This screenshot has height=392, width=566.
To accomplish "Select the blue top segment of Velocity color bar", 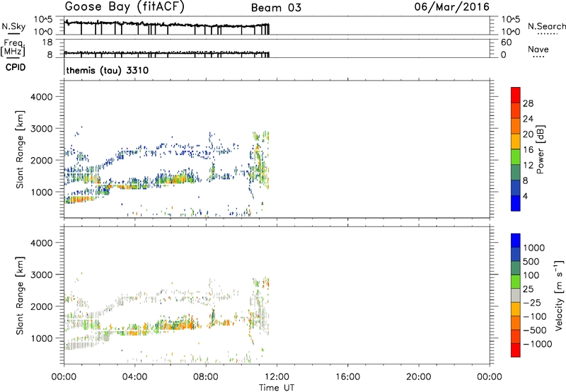I will pyautogui.click(x=516, y=240).
